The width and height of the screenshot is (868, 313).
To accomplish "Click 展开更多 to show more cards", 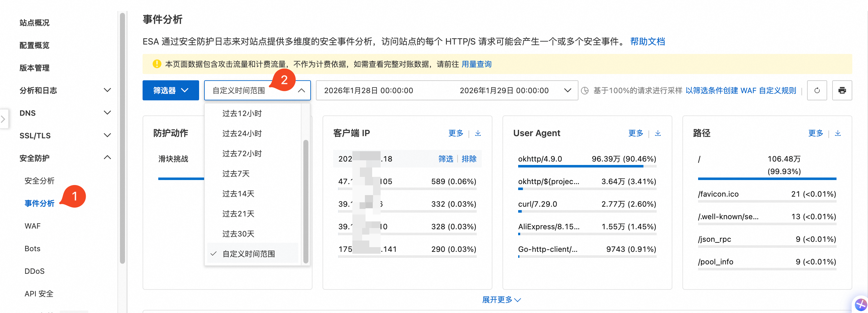I will tap(502, 300).
